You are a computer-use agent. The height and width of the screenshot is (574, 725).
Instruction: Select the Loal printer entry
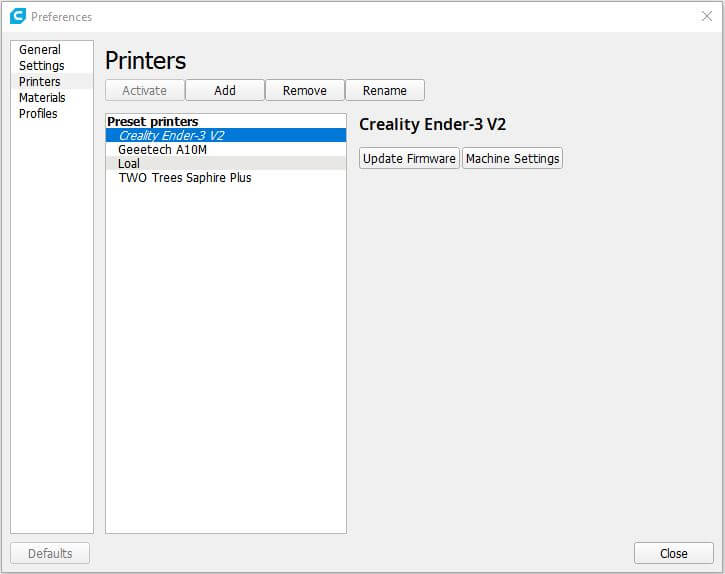point(129,163)
